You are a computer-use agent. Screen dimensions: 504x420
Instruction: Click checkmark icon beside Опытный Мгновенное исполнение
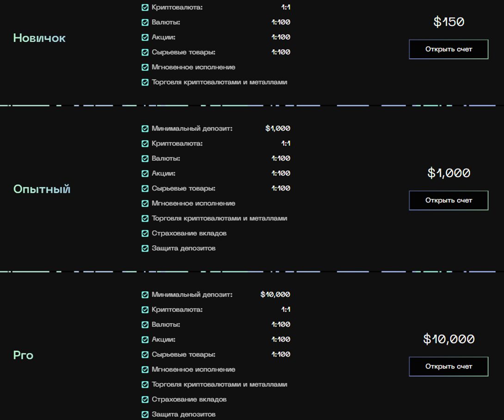(145, 204)
